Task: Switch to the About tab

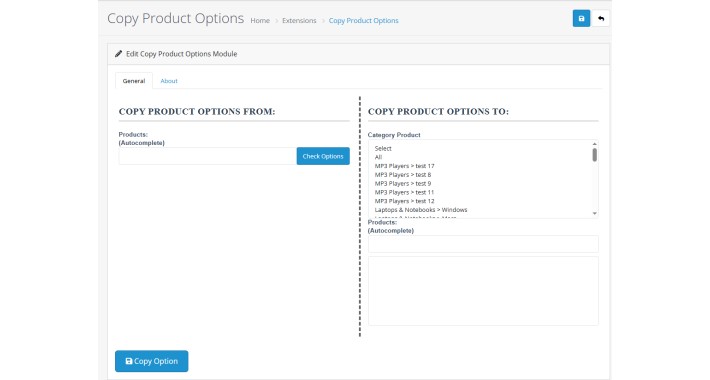Action: tap(169, 81)
